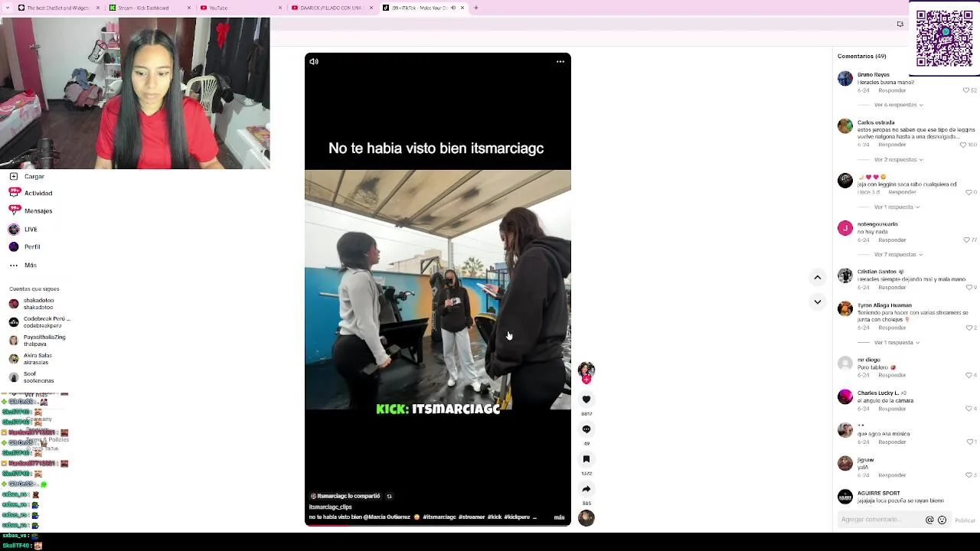
Task: Seek using the video progress bar
Action: (438, 525)
